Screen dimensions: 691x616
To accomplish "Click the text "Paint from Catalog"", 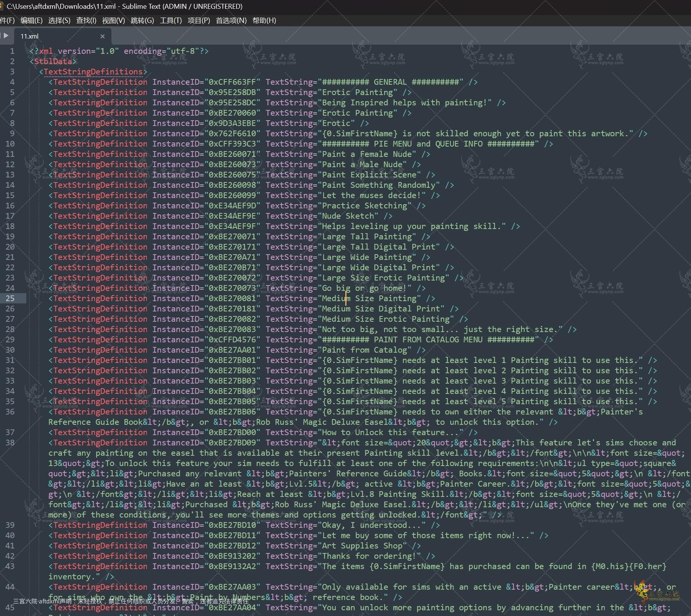I will coord(364,350).
